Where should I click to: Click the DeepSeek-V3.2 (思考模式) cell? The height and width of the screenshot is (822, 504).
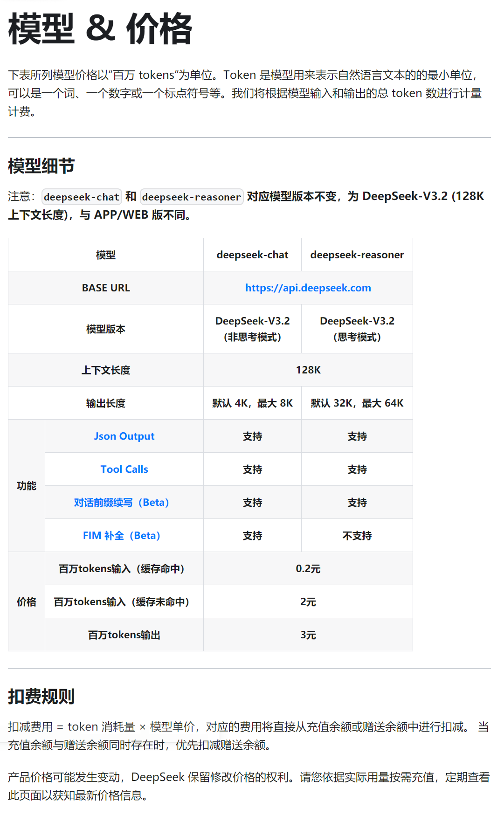(x=357, y=329)
